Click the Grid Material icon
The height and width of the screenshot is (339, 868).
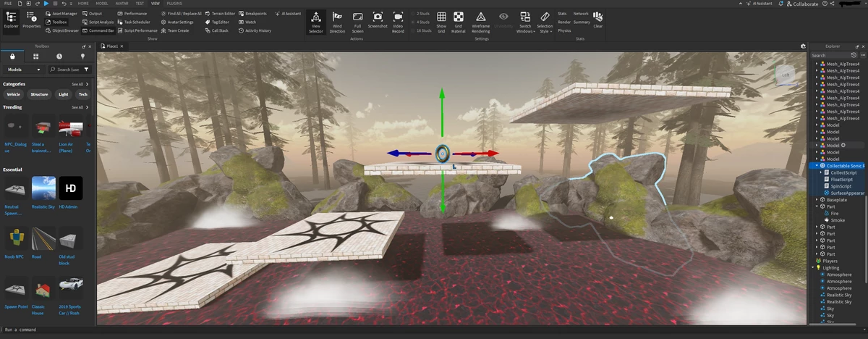459,22
